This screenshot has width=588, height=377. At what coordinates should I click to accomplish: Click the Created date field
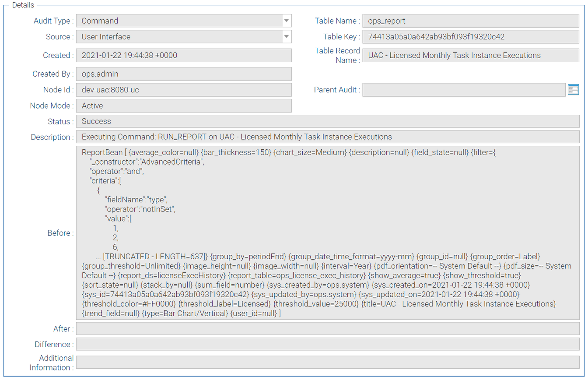click(x=184, y=55)
